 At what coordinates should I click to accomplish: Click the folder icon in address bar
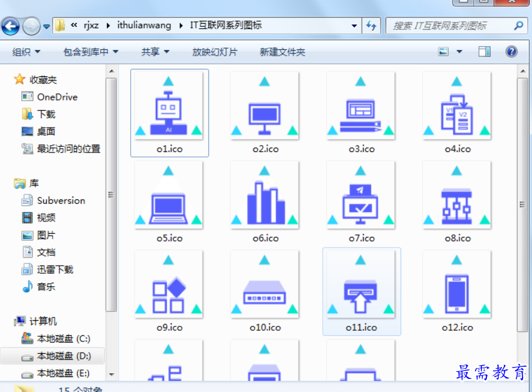click(x=60, y=26)
